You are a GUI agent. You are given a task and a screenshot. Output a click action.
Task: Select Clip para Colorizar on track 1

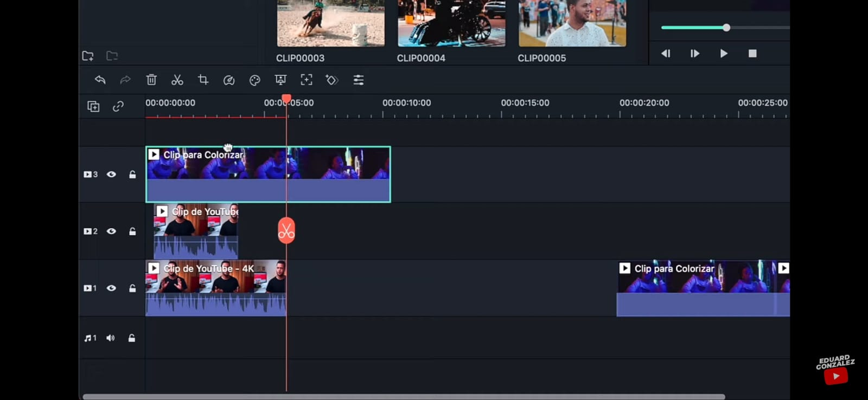click(696, 288)
